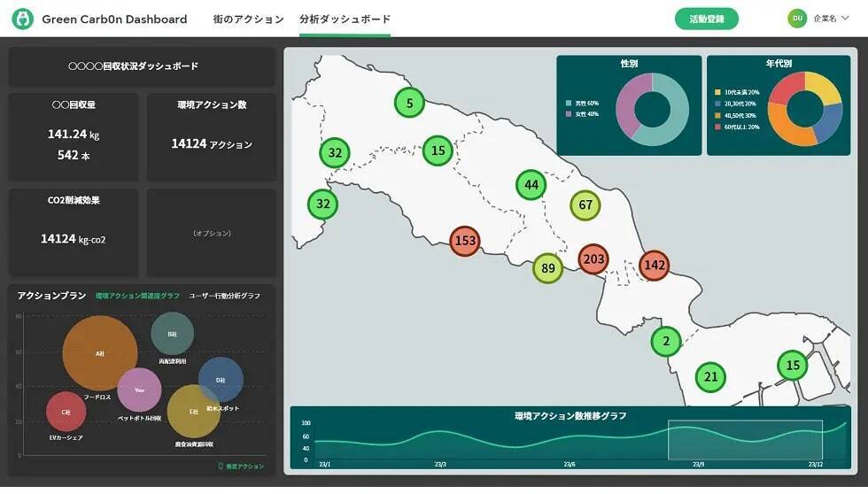
Task: Click the map marker labeled 67
Action: pyautogui.click(x=585, y=205)
